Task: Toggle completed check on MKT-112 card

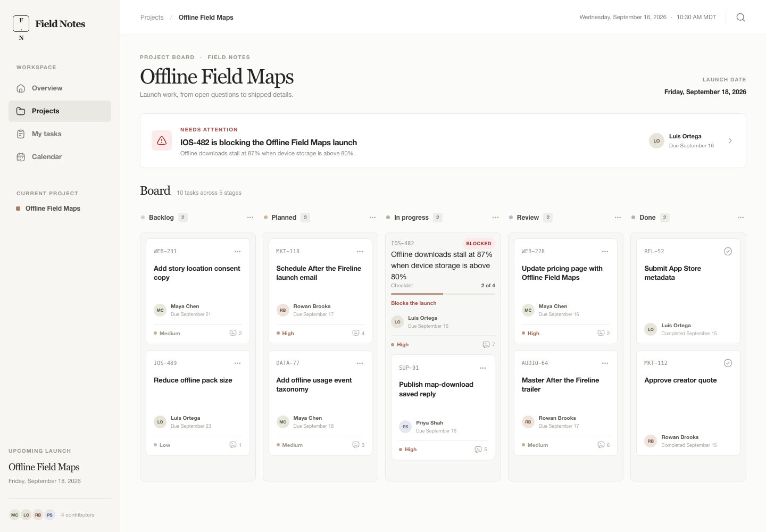Action: coord(728,363)
